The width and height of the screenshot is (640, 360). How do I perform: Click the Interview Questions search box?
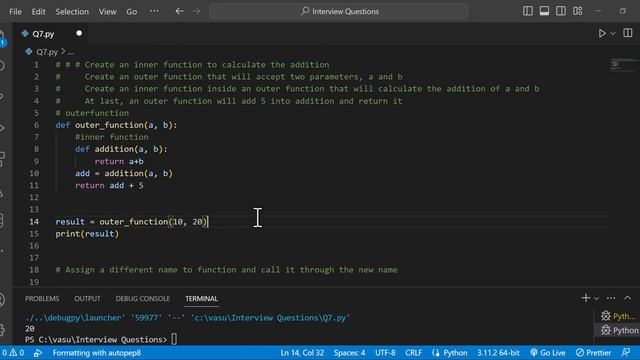coord(338,11)
